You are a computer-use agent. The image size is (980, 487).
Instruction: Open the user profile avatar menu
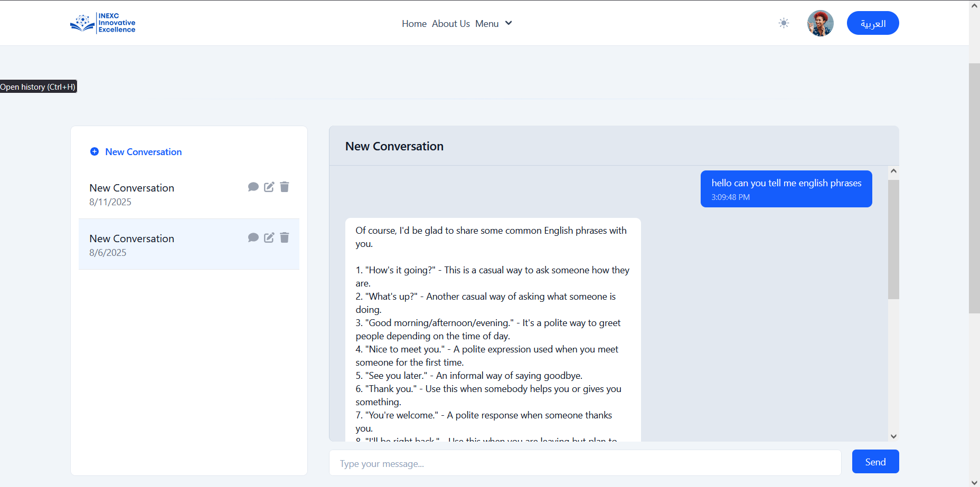tap(821, 23)
